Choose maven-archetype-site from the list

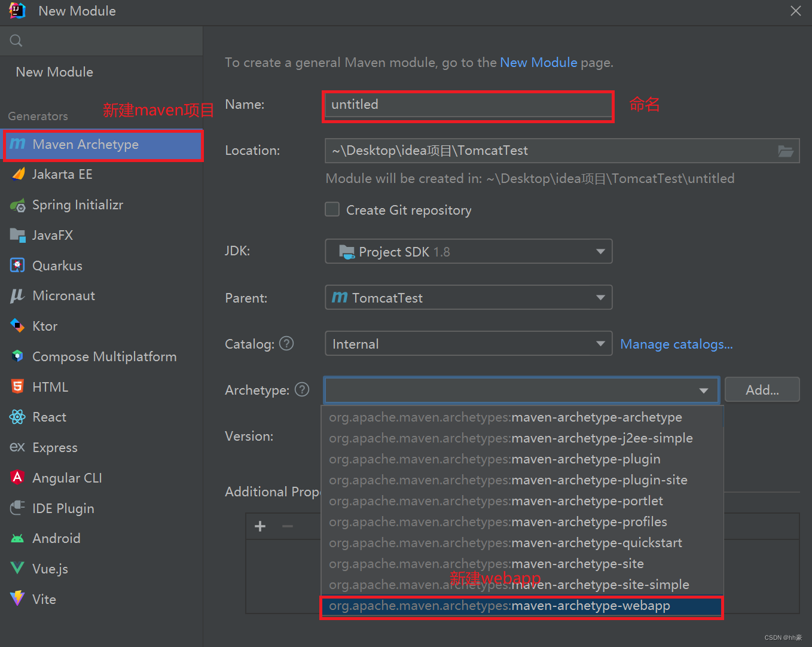[x=521, y=564]
